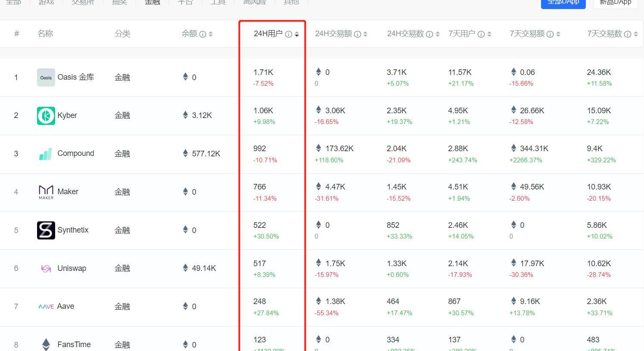Toggle sort arrows on 7天用户 column
The image size is (644, 351).
489,34
